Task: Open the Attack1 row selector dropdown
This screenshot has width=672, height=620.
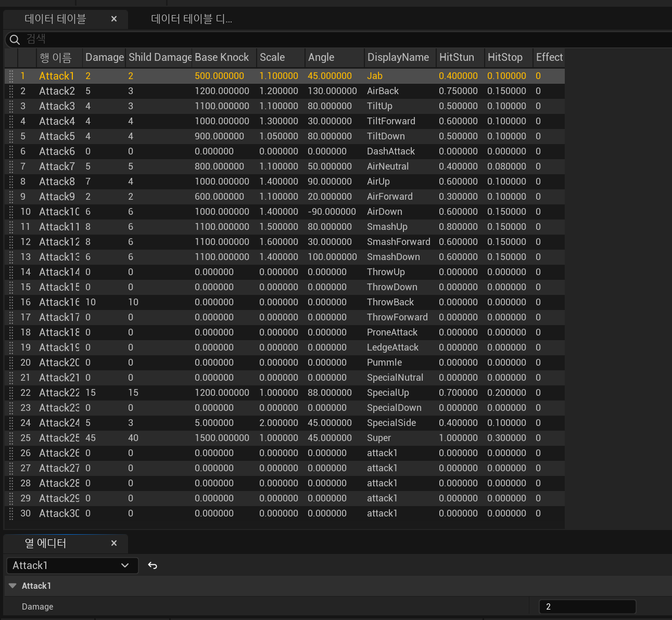Action: (x=72, y=565)
